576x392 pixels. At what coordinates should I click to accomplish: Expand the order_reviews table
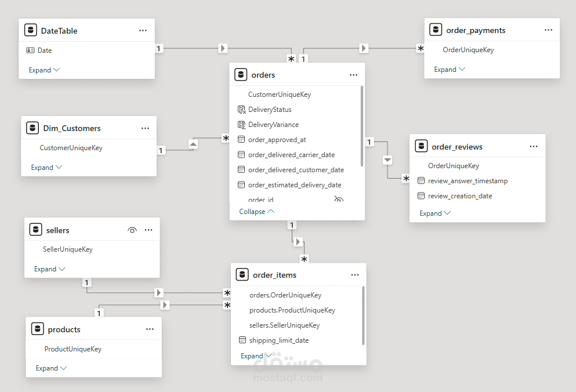(x=435, y=213)
